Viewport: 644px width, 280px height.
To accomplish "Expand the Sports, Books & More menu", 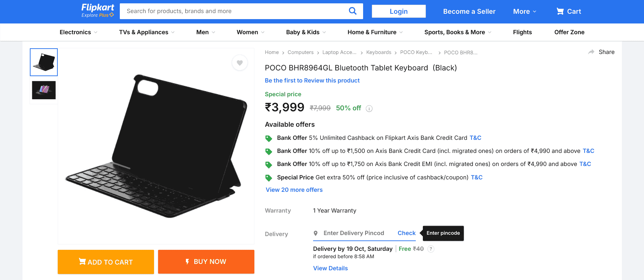I will tap(457, 32).
